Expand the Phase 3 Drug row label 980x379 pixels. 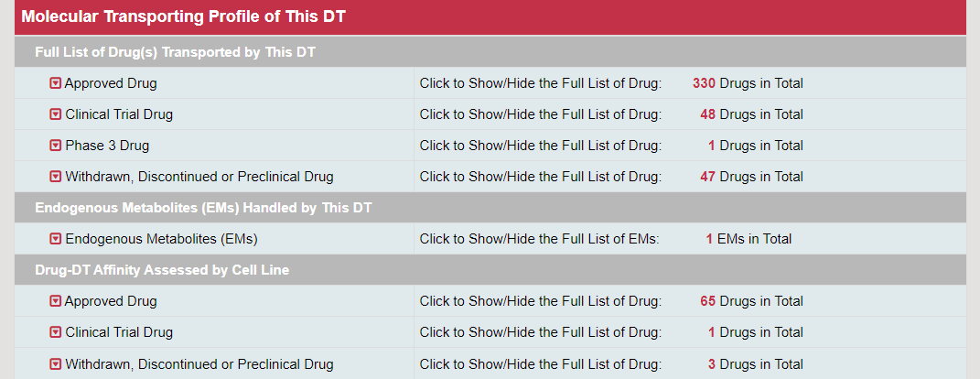coord(107,146)
